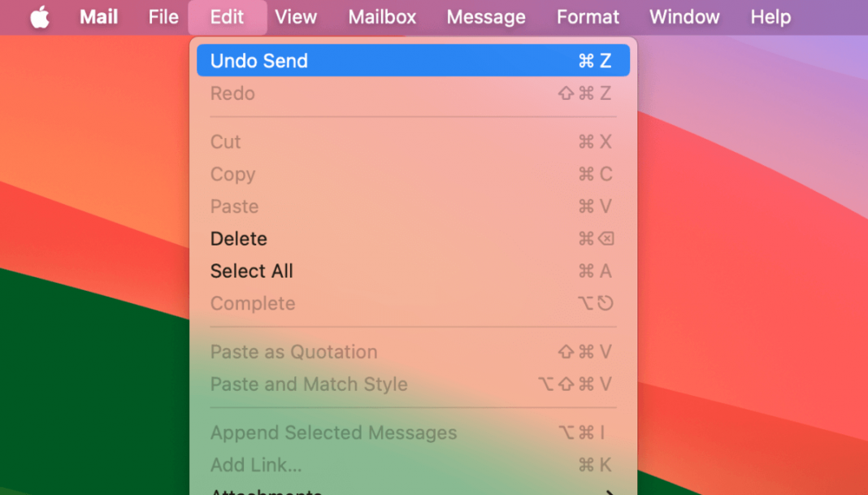Open the File menu

162,16
